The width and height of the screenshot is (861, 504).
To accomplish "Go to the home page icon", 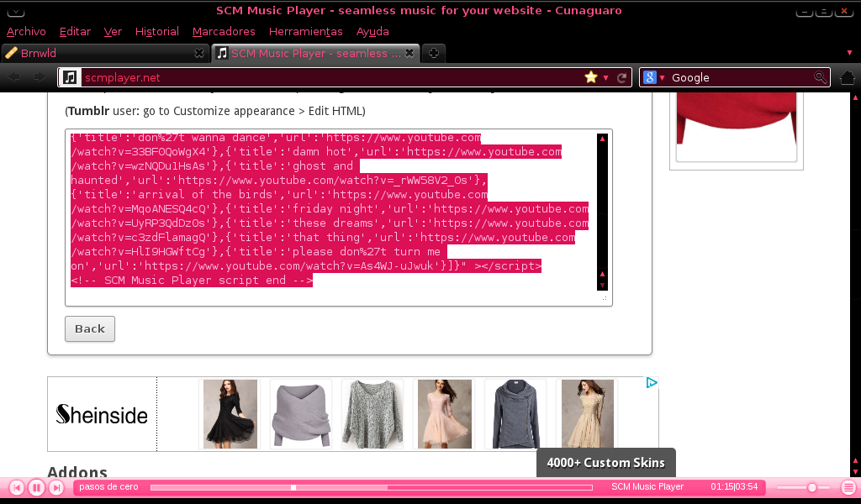I will coord(848,77).
